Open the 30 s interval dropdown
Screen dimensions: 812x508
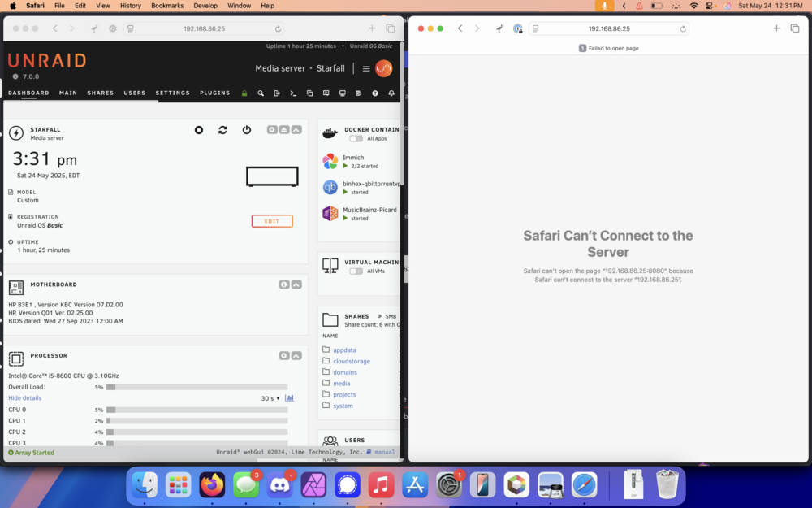[270, 398]
